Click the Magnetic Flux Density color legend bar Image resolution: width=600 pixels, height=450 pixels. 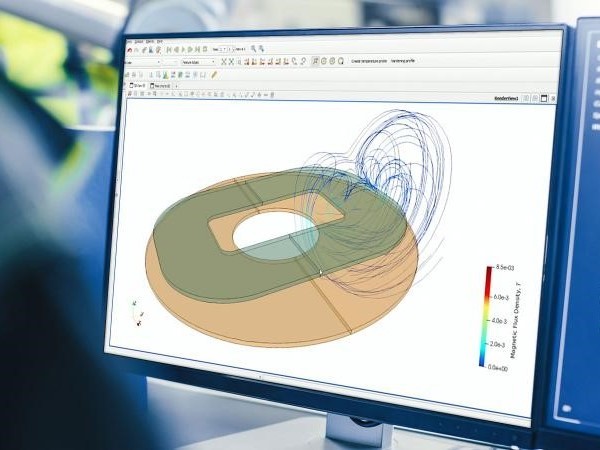(x=486, y=316)
